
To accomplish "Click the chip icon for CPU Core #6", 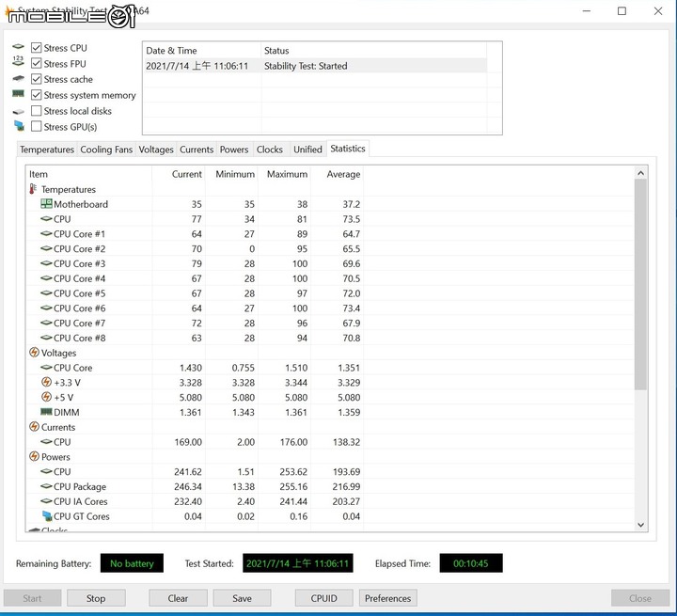I will tap(46, 308).
